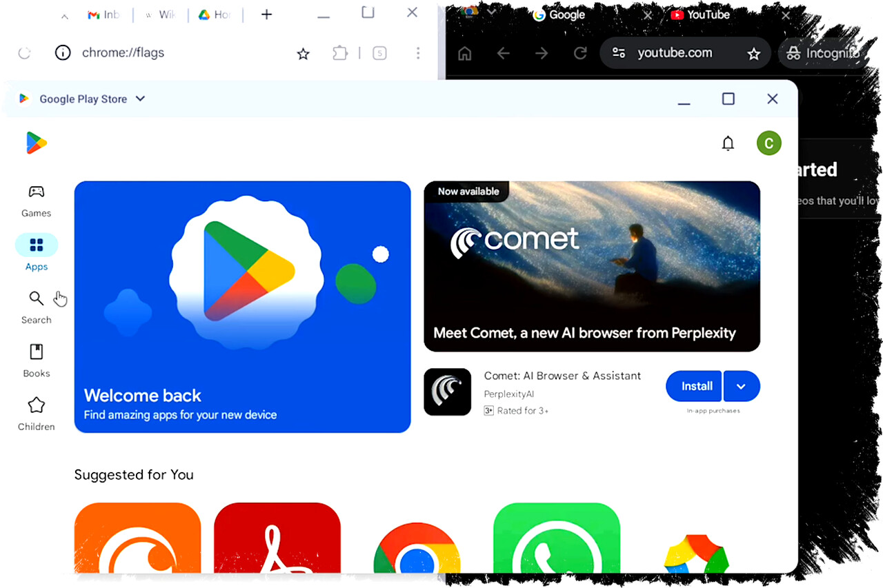Select the Apps sidebar icon
The image size is (883, 588).
pos(36,245)
